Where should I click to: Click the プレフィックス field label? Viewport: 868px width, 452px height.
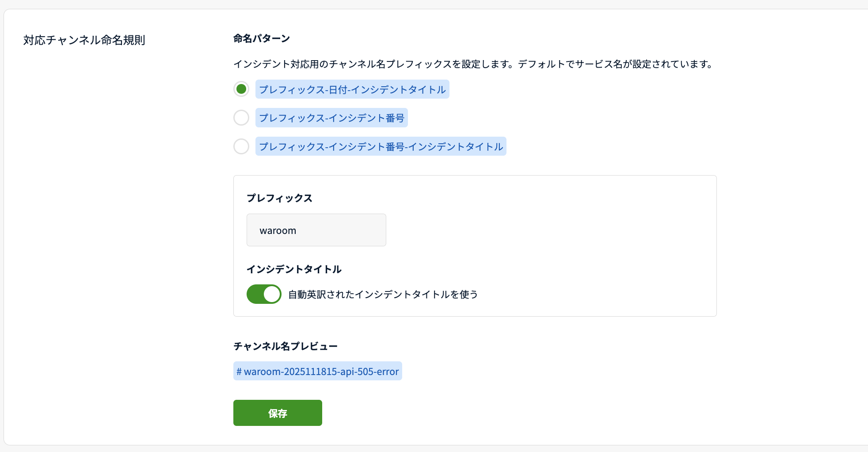(x=279, y=198)
